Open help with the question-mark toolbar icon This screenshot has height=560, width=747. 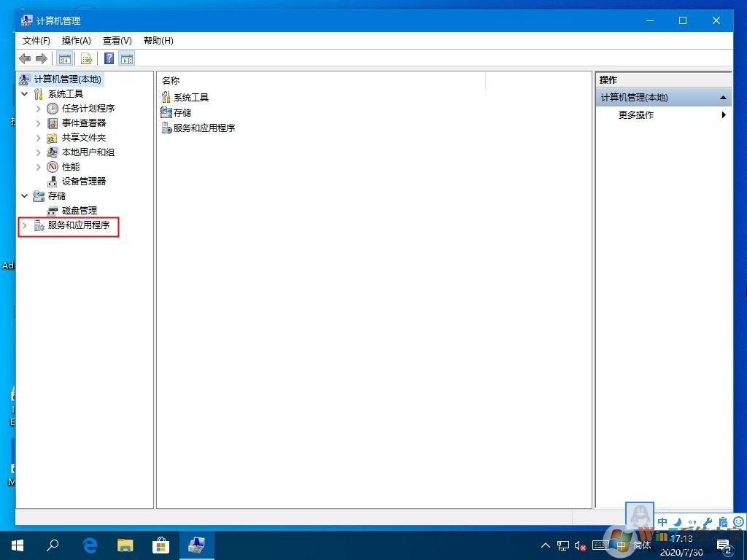(x=109, y=58)
